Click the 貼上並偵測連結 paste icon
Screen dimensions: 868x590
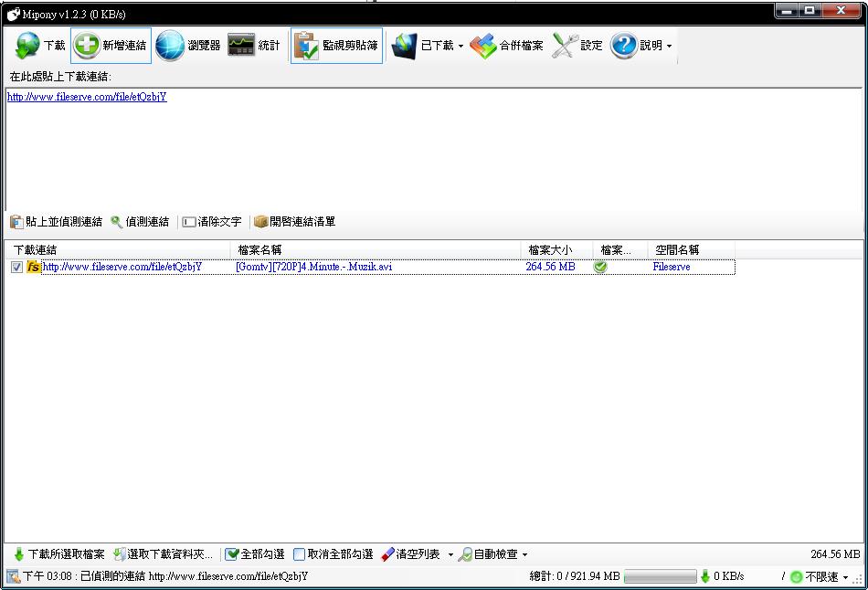(16, 222)
